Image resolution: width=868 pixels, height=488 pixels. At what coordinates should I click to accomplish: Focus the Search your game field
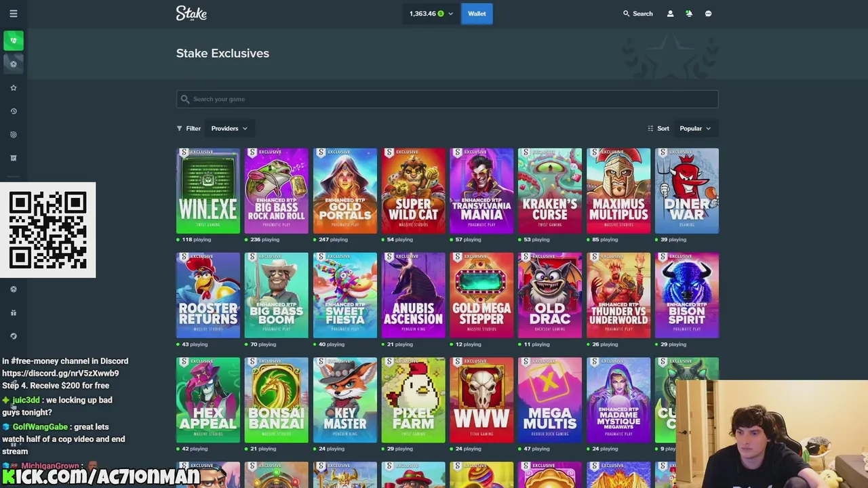point(447,99)
